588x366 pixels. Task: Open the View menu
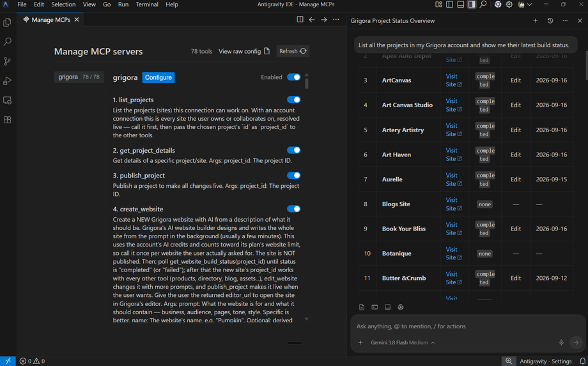[x=89, y=4]
